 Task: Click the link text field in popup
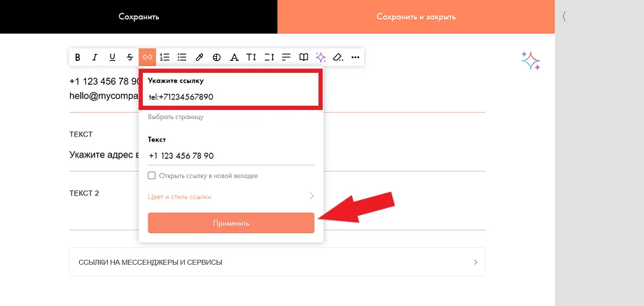click(231, 156)
